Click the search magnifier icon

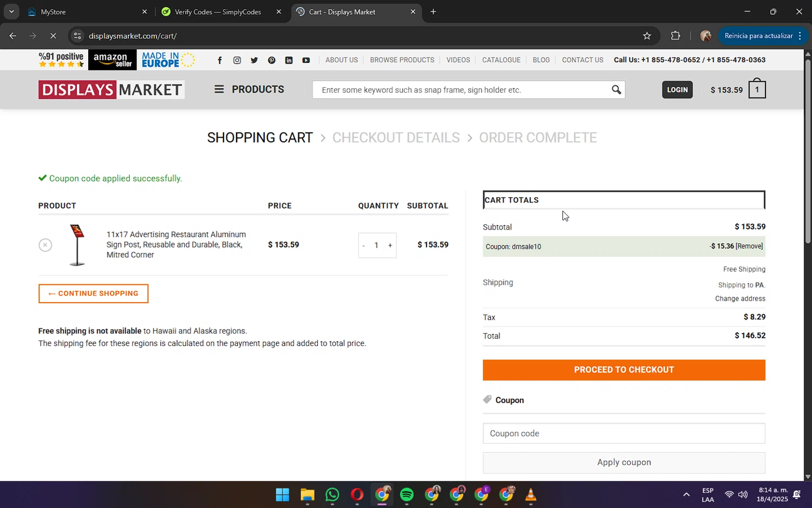[x=616, y=90]
